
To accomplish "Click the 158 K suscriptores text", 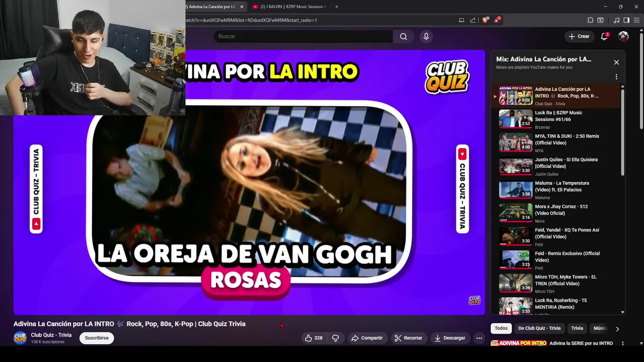I will point(48,342).
